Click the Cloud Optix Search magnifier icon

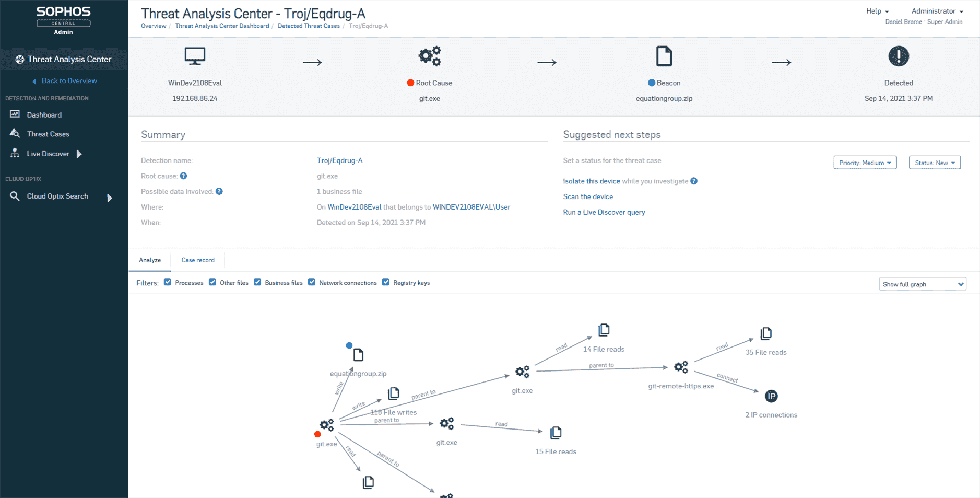15,196
